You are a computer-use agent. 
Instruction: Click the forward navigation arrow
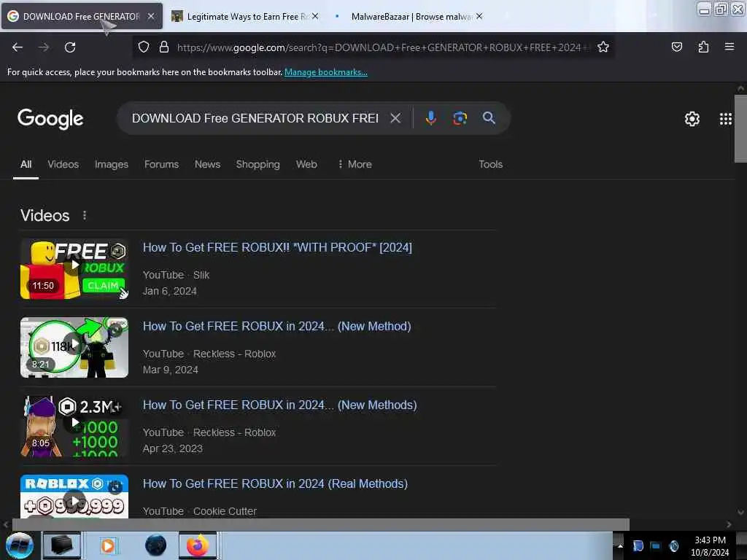pos(44,47)
